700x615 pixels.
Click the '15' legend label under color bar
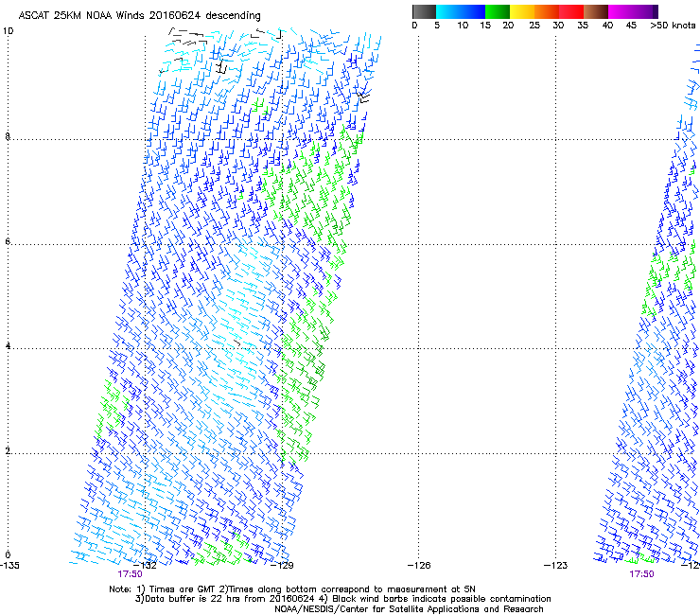[485, 26]
